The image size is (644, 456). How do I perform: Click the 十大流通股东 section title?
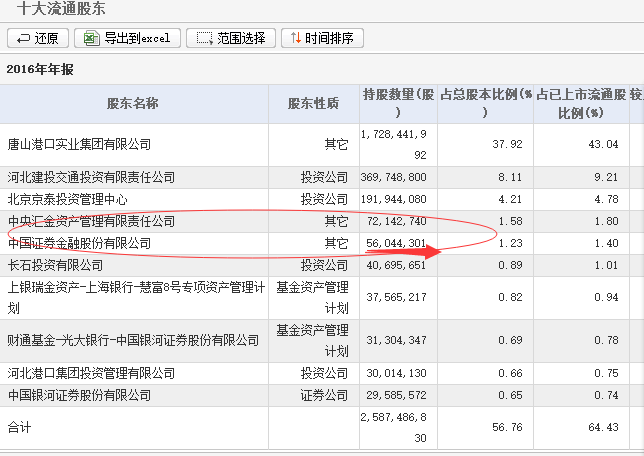[61, 9]
